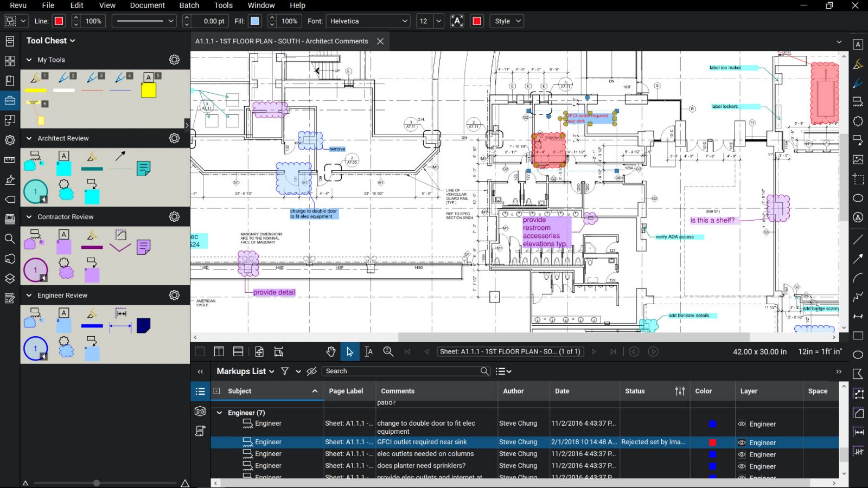Viewport: 868px width, 488px height.
Task: Open the Batch menu
Action: click(189, 5)
